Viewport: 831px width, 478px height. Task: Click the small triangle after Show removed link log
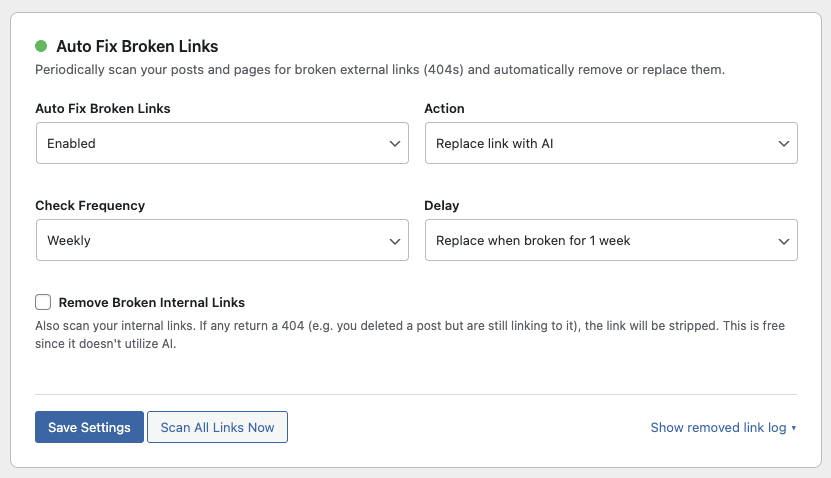[794, 428]
